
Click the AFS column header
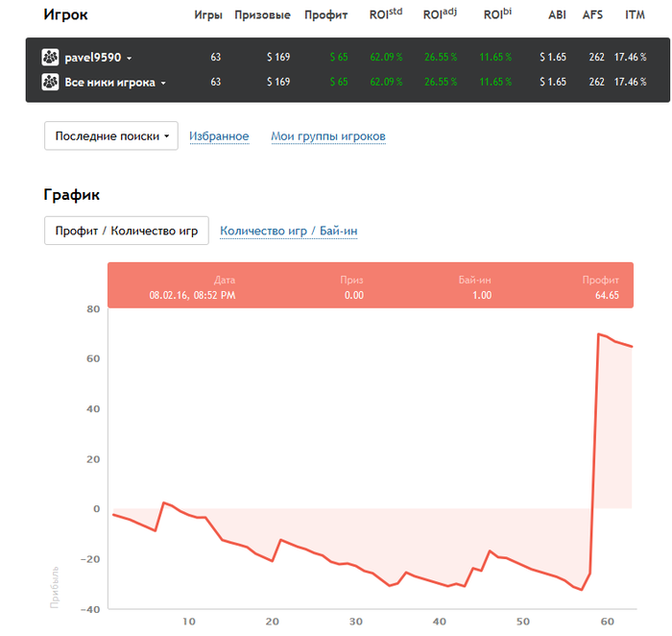[592, 15]
